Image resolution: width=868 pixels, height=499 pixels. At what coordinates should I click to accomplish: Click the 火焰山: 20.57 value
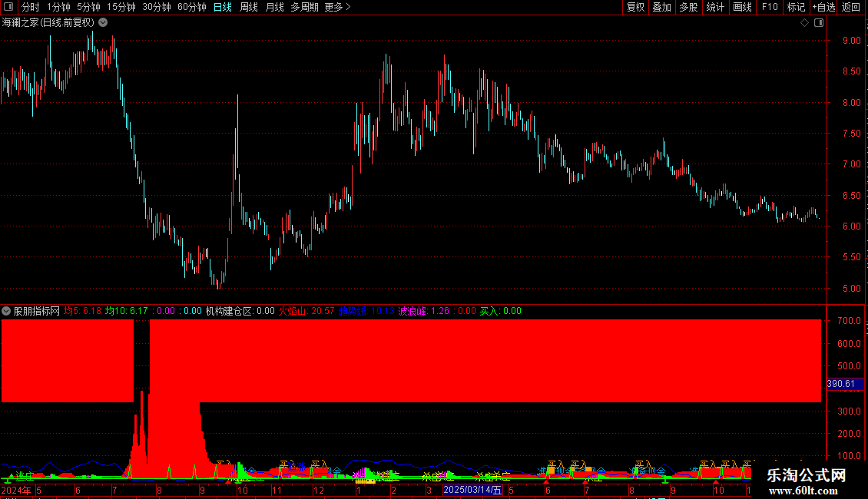(x=306, y=311)
